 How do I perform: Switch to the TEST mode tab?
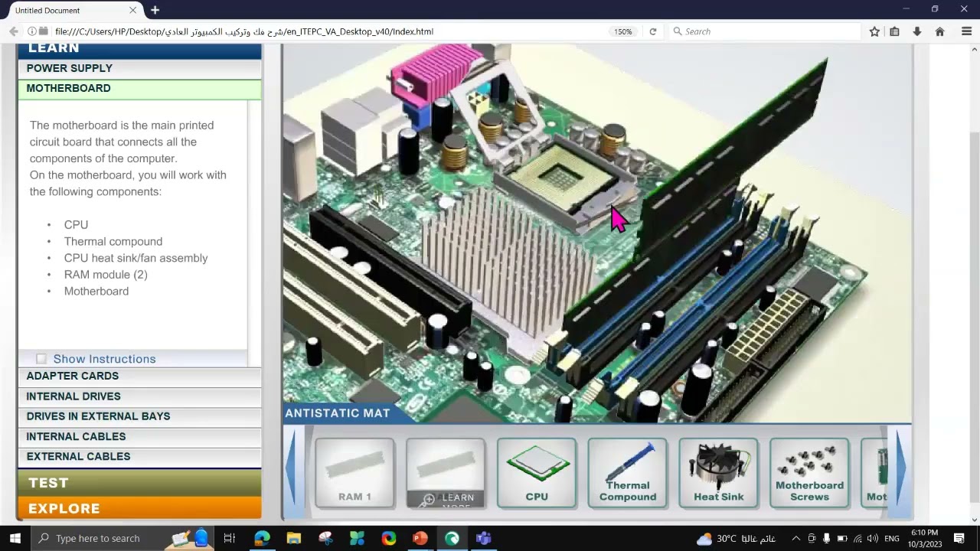click(x=139, y=483)
